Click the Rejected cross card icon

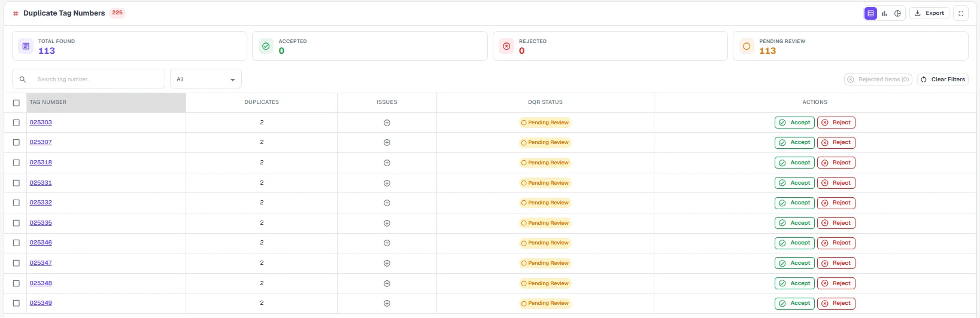[x=506, y=46]
